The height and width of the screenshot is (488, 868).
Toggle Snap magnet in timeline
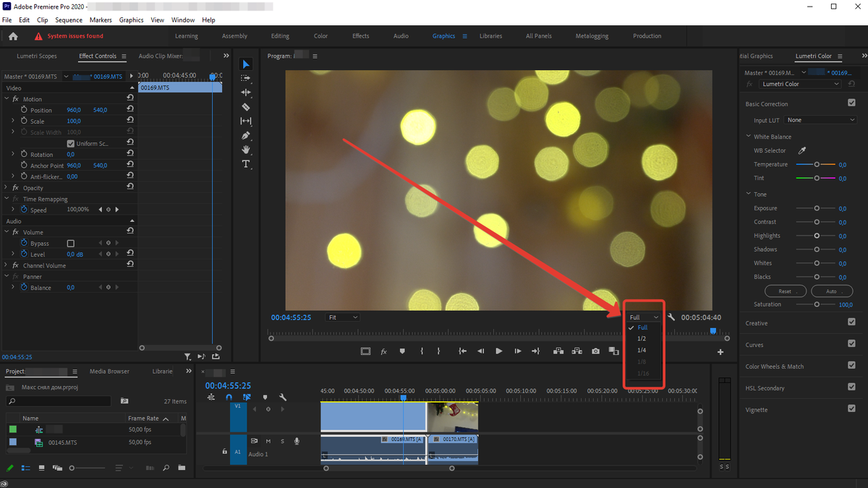[229, 397]
